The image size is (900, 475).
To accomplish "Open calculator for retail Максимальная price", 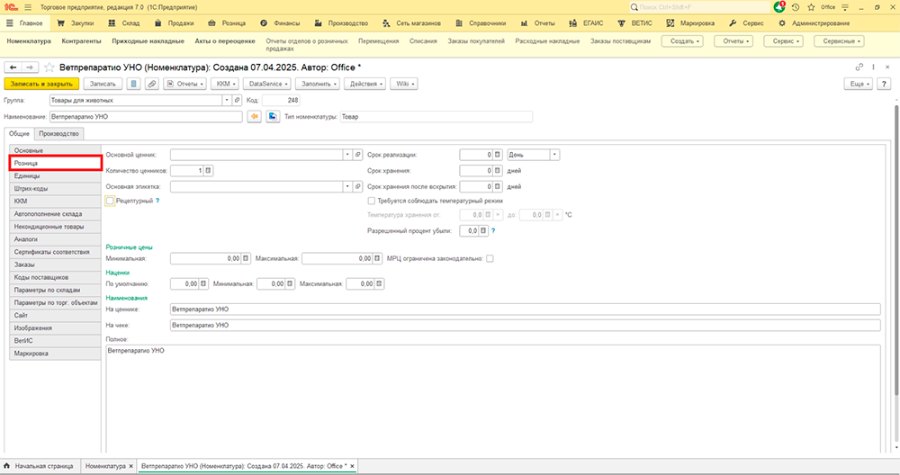I will 377,259.
